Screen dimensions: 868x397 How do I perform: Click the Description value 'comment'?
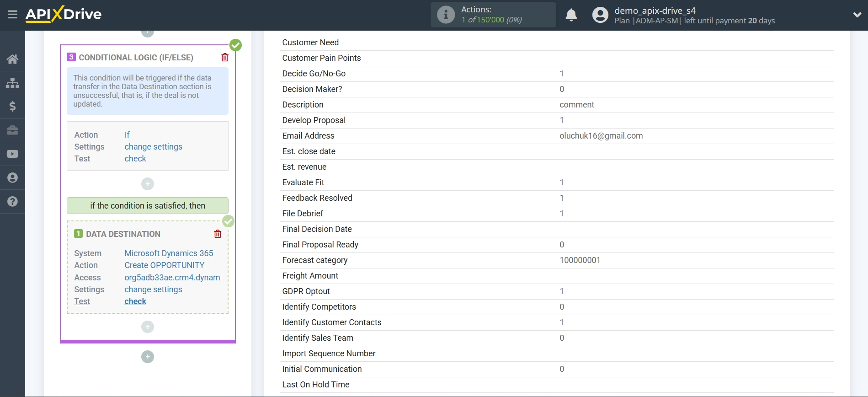click(x=577, y=105)
